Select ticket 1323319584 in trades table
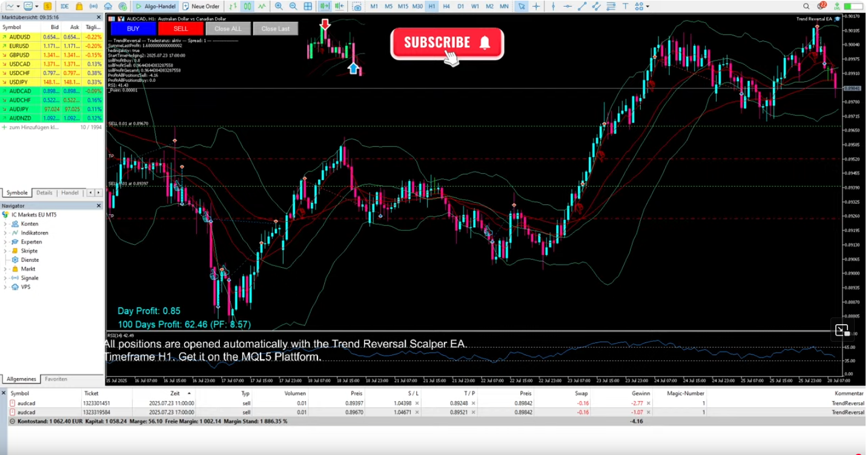 click(x=96, y=412)
